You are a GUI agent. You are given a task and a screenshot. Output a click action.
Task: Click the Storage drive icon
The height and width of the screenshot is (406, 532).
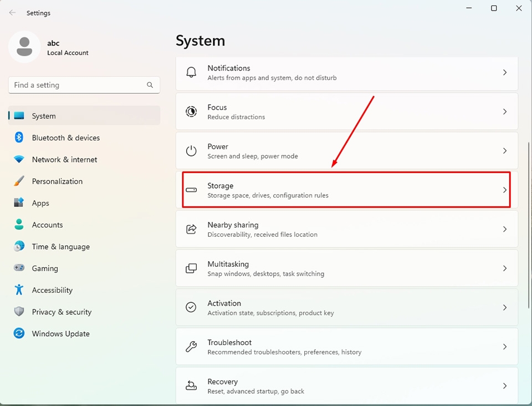click(x=191, y=190)
